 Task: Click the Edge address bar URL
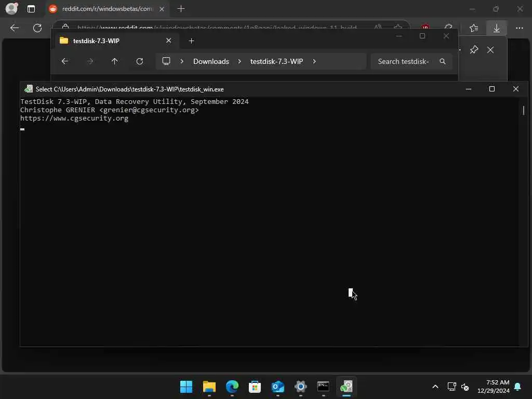[x=217, y=27]
